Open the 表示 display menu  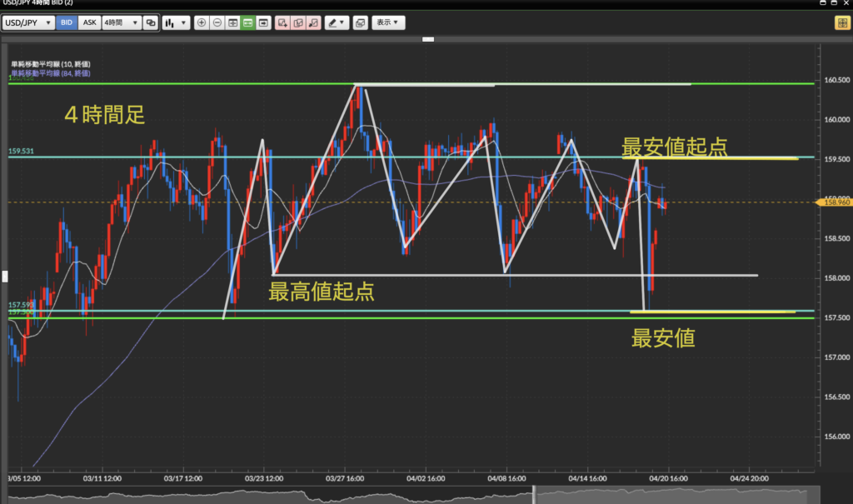[x=387, y=22]
